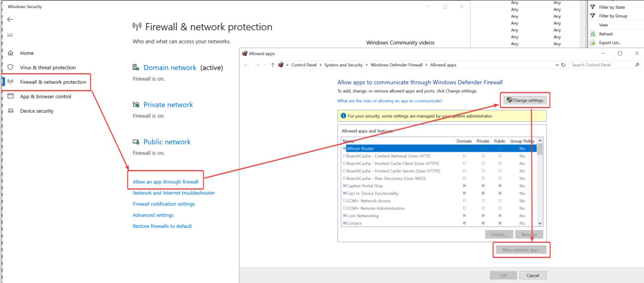Viewport: 644px width, 283px height.
Task: Open Firewall notification settings link
Action: click(x=164, y=204)
